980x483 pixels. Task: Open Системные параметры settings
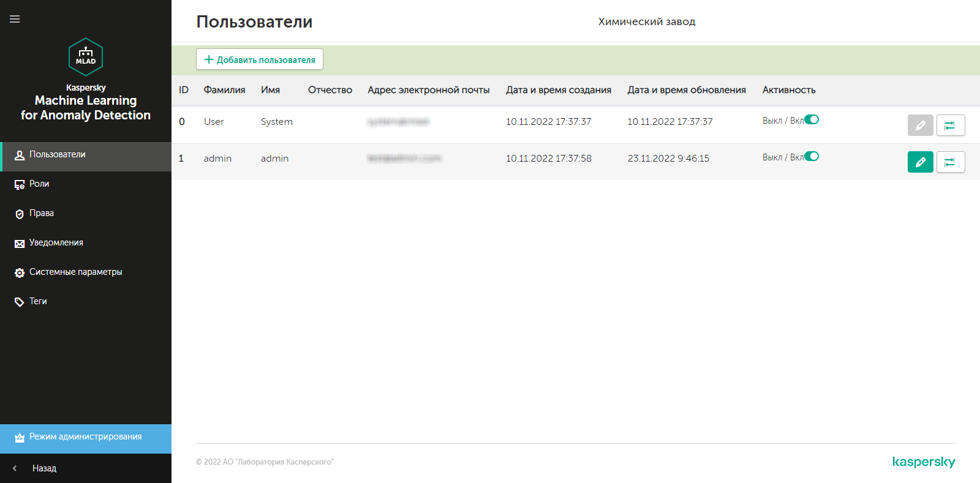(75, 272)
